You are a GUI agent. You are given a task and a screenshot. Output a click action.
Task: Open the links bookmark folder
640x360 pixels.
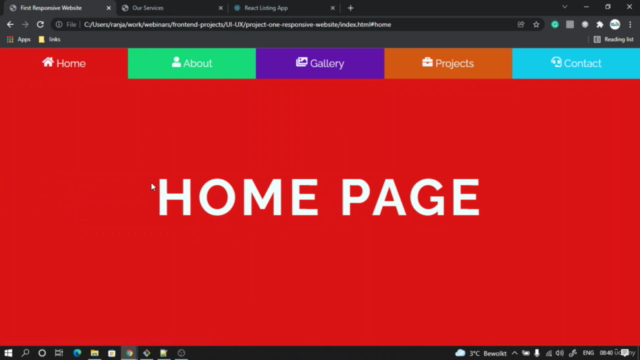click(49, 40)
